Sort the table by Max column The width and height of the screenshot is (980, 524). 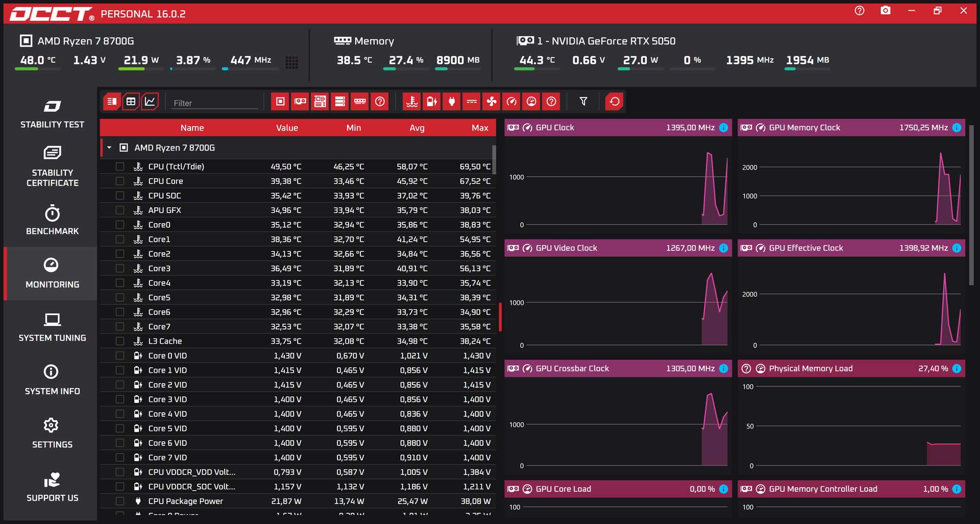tap(480, 128)
